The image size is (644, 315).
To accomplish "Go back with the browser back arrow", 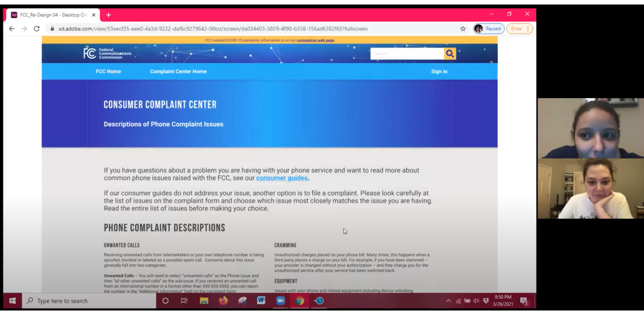I will click(x=12, y=29).
